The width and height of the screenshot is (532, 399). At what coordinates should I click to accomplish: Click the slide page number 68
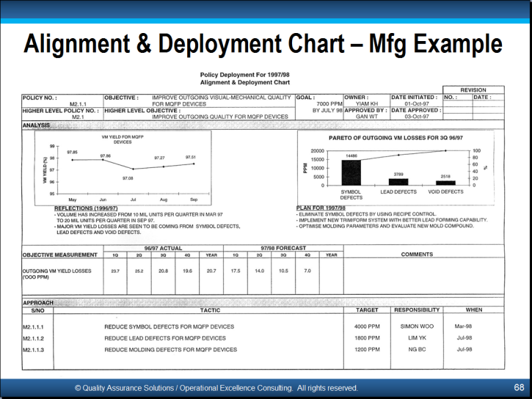tap(519, 387)
